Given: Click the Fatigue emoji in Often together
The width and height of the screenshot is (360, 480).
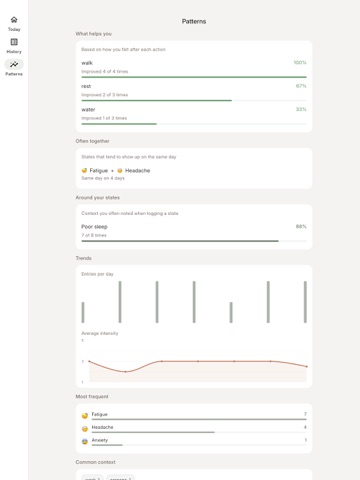Looking at the screenshot, I should [84, 170].
